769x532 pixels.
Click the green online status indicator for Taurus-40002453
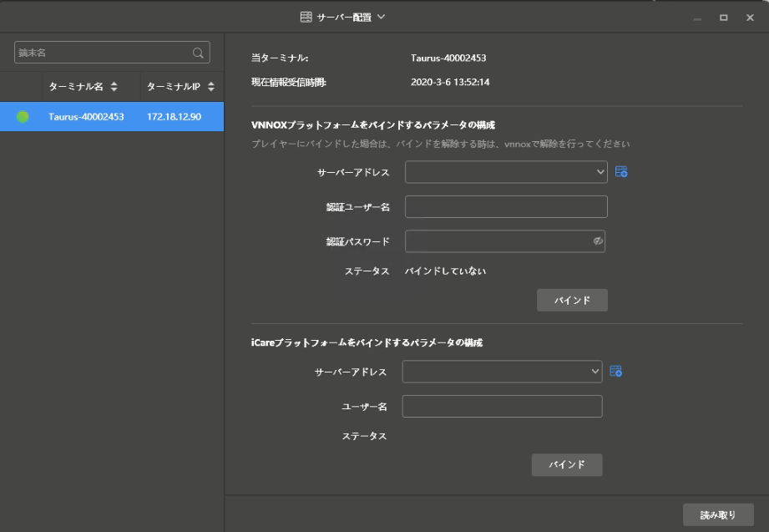pos(23,117)
